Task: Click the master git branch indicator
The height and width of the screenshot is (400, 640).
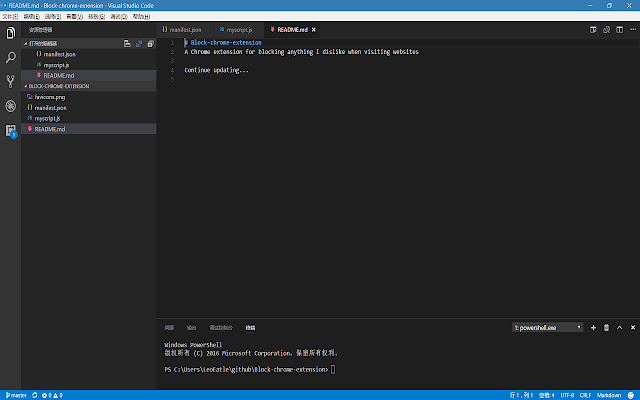Action: coord(16,395)
